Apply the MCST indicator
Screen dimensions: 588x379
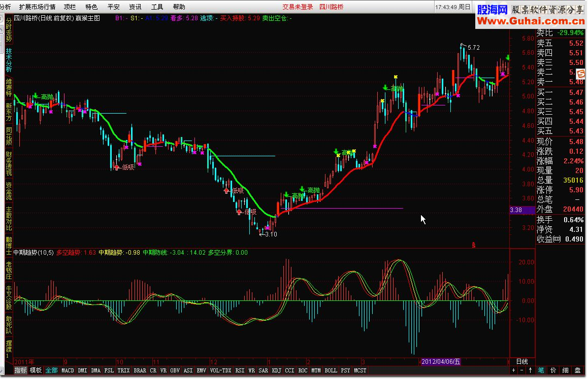[360, 371]
